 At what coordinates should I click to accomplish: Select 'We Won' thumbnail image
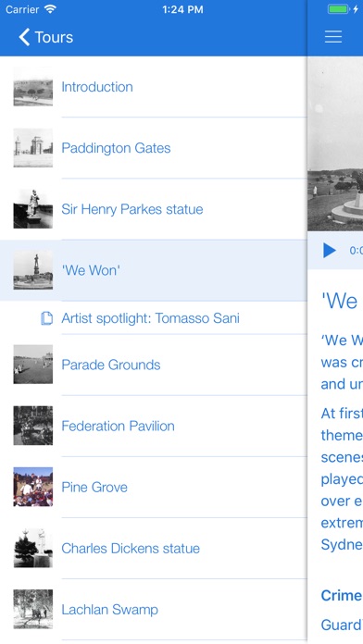tap(33, 270)
